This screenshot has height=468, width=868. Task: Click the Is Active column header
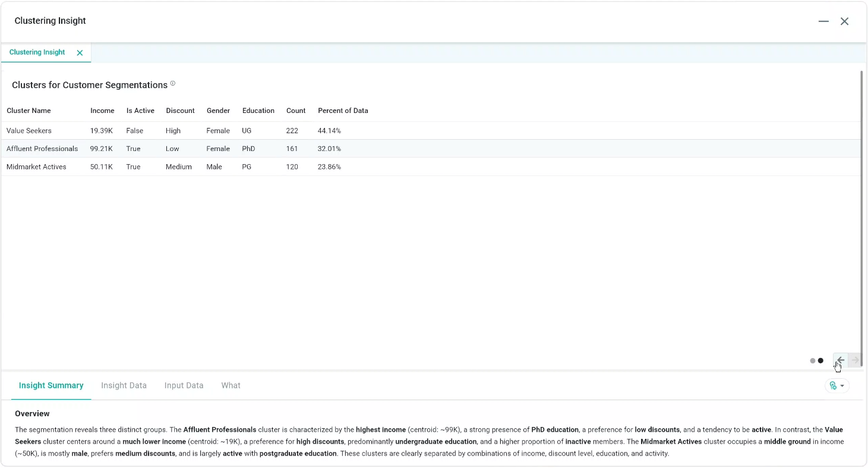coord(140,111)
